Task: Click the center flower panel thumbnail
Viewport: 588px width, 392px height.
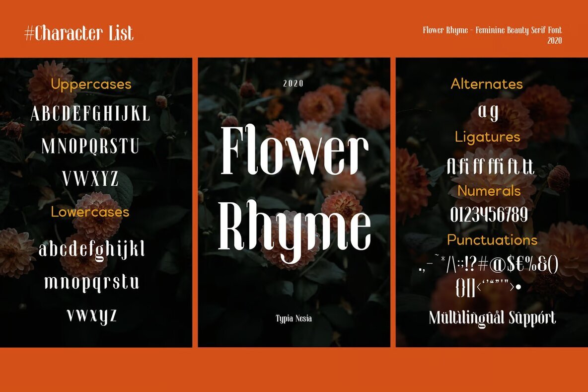Action: pyautogui.click(x=294, y=201)
